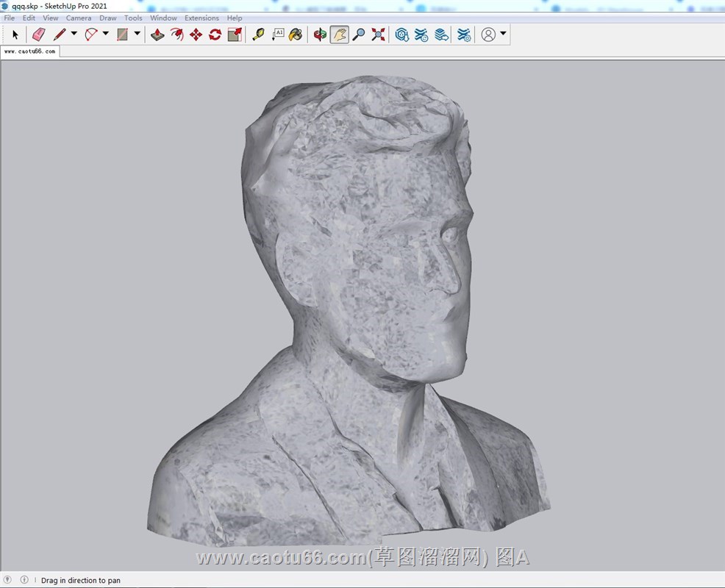Switch to the Orbit tool
This screenshot has width=725, height=588.
(320, 35)
